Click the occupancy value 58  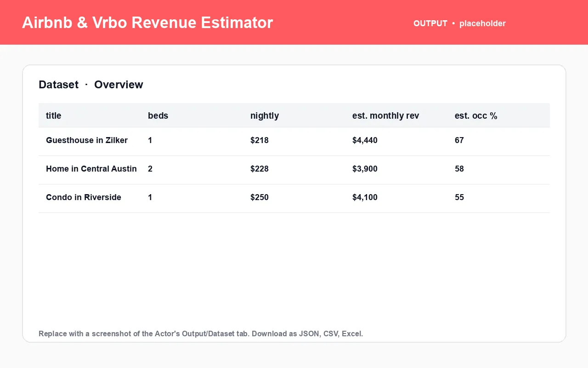click(x=459, y=169)
